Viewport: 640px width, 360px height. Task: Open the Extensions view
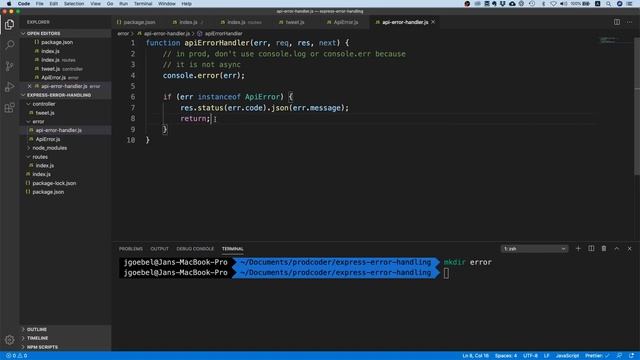click(9, 108)
